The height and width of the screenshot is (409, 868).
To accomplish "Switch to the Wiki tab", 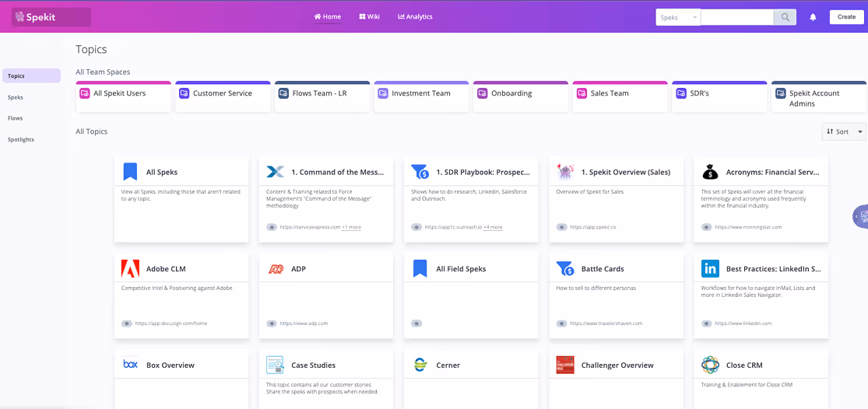I will (x=369, y=16).
